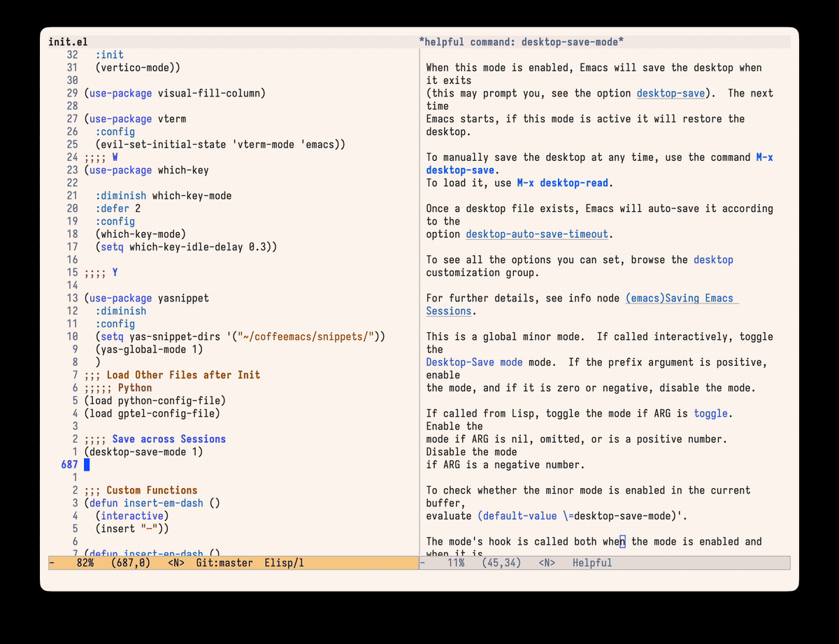Open the desktop customization group link
This screenshot has height=644, width=839.
click(x=713, y=259)
